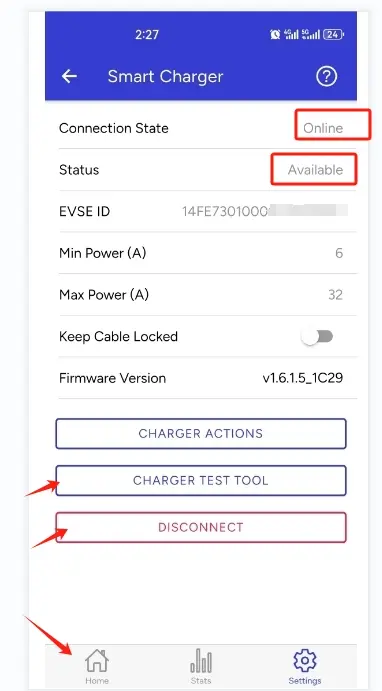Tap the 5G signal strength icon
Screen dimensions: 382x691
point(311,34)
